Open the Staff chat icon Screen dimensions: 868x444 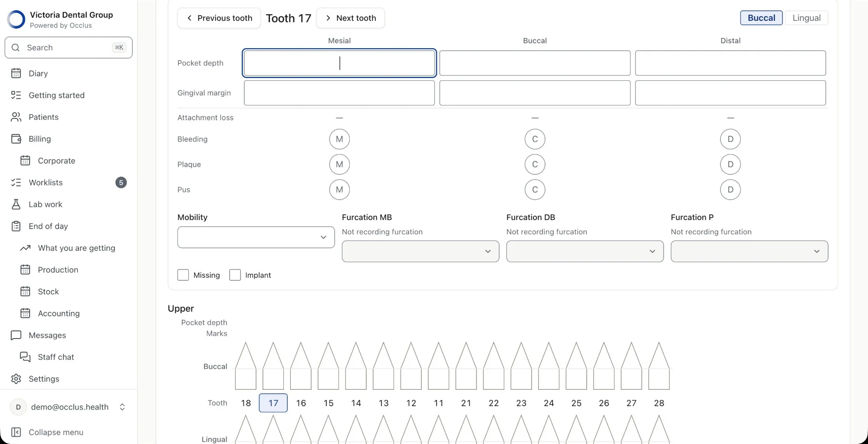[x=25, y=357]
